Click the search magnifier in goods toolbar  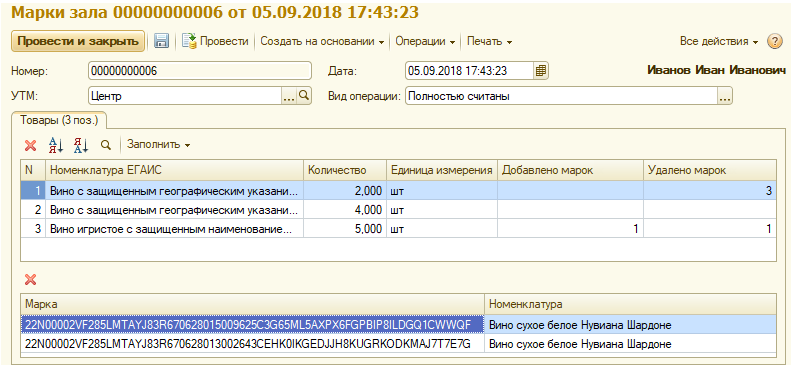[105, 145]
